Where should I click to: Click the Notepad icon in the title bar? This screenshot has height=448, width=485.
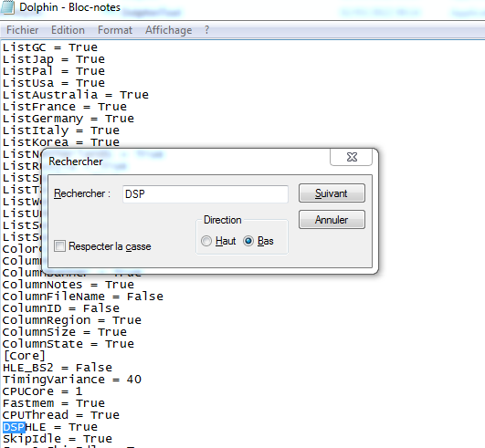(7, 6)
